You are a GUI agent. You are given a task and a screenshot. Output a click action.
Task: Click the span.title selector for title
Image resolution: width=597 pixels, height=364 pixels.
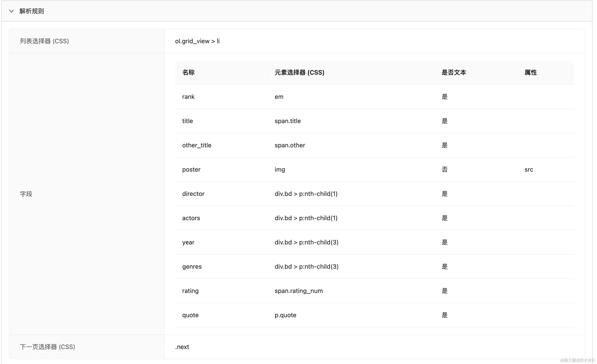pyautogui.click(x=287, y=121)
